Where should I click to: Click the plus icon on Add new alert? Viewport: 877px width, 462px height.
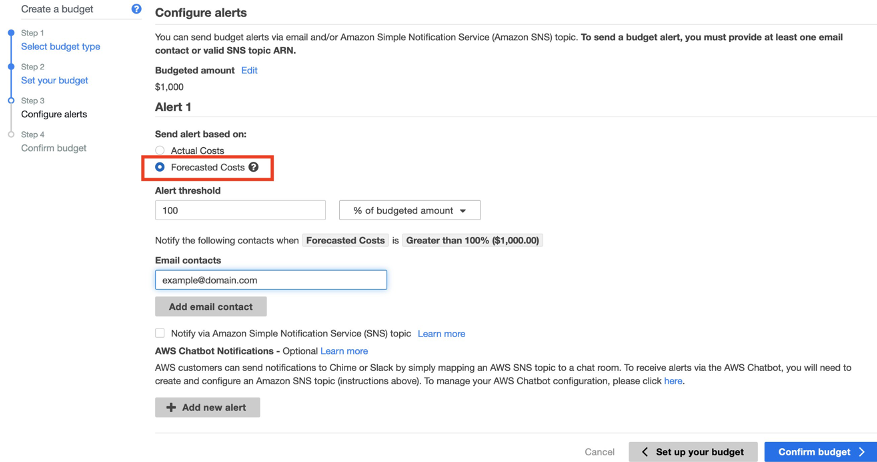(171, 407)
